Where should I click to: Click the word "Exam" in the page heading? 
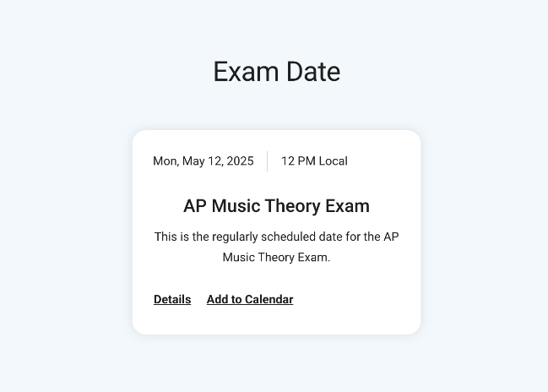(246, 72)
